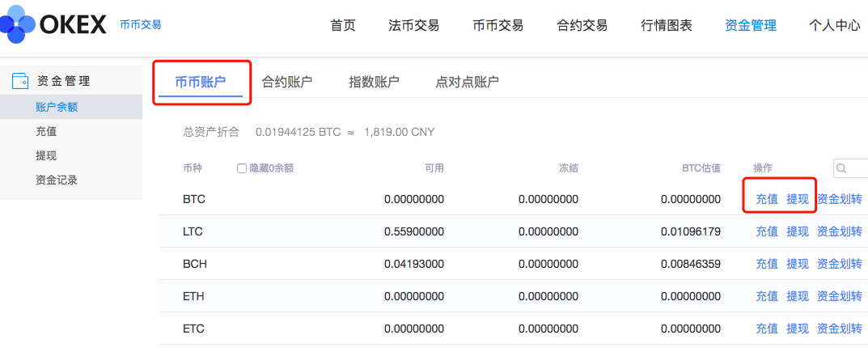Switch to the 指数账户 tab
Image resolution: width=868 pixels, height=348 pixels.
(x=374, y=82)
